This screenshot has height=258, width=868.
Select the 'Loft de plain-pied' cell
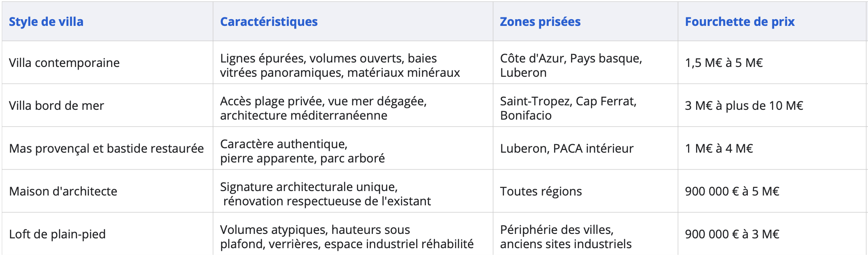[107, 234]
